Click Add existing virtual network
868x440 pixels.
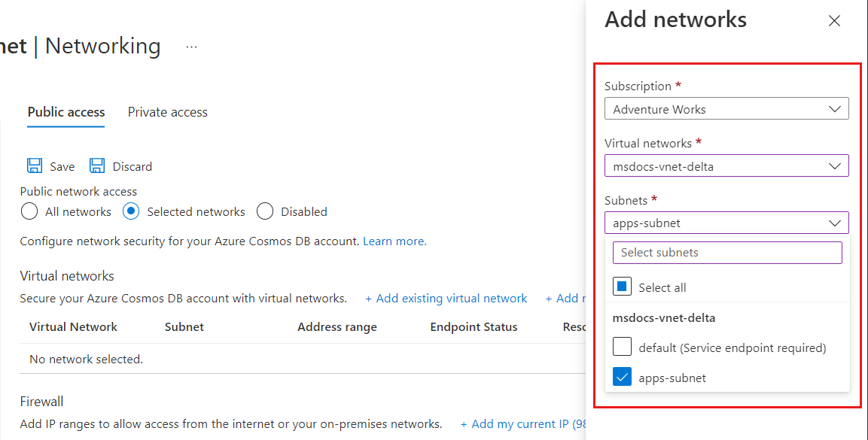coord(446,298)
